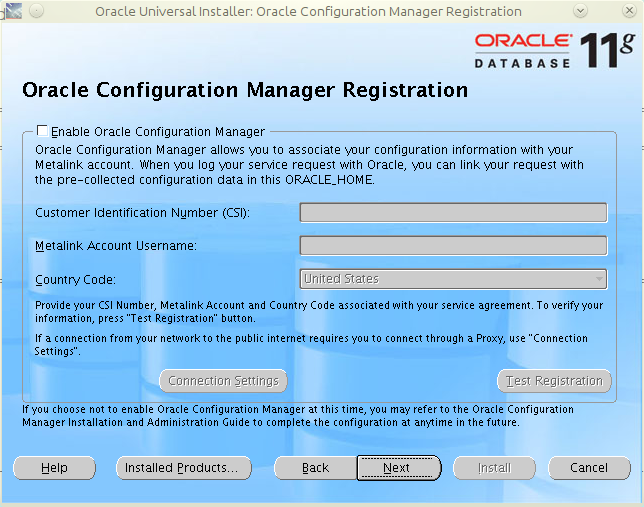Click the "Customer Identification Number (CSI):" label
The width and height of the screenshot is (644, 507).
(143, 213)
